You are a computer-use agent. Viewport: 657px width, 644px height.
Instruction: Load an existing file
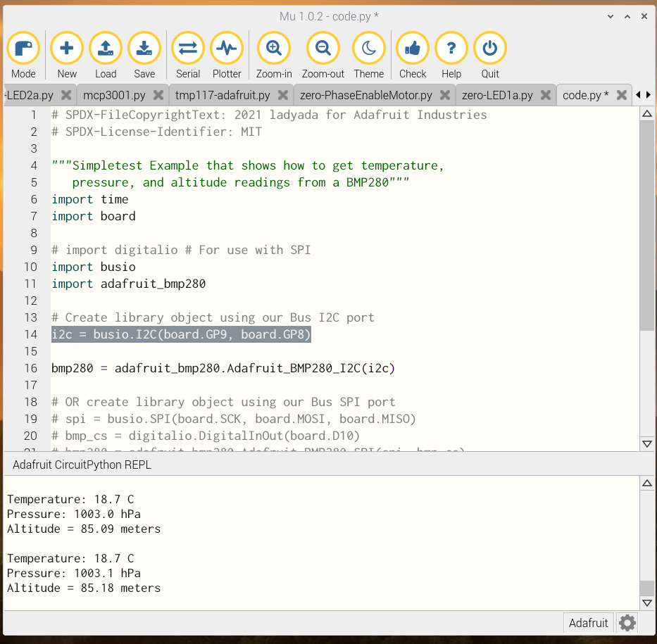coord(106,48)
